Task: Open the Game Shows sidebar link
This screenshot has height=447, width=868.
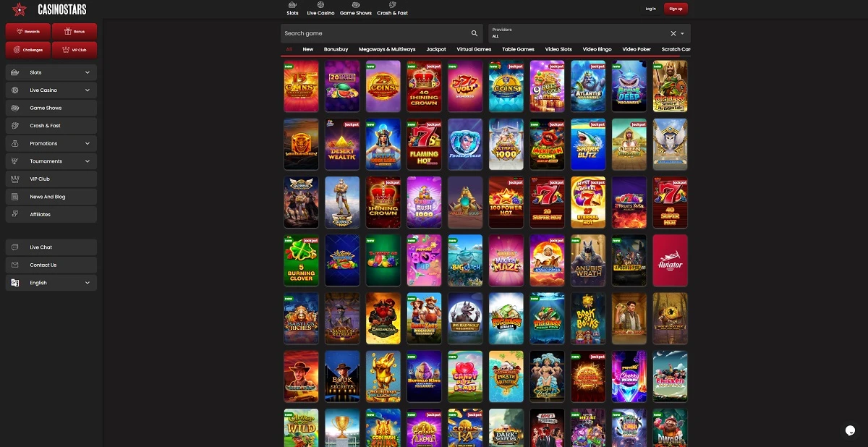Action: click(x=51, y=108)
